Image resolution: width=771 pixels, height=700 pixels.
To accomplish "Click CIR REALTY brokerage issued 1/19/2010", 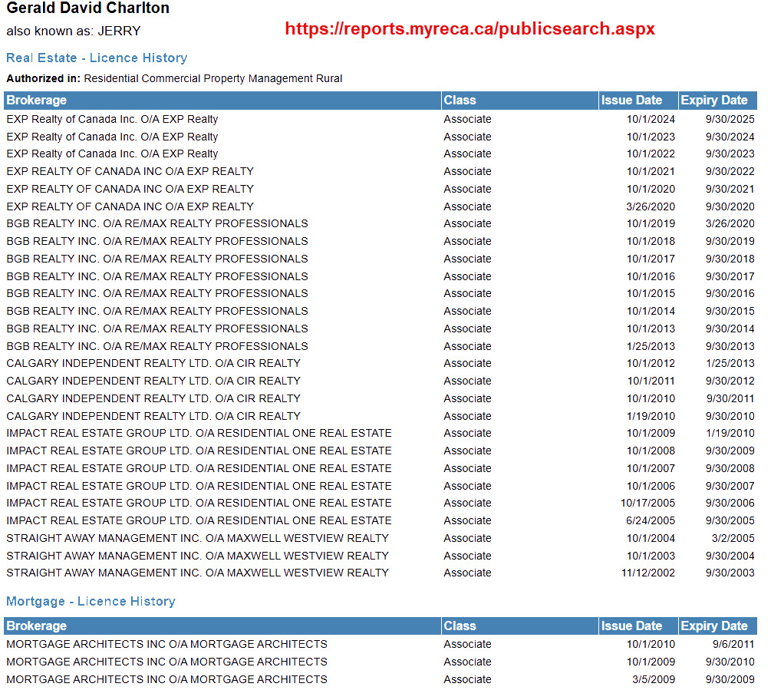I will point(153,416).
